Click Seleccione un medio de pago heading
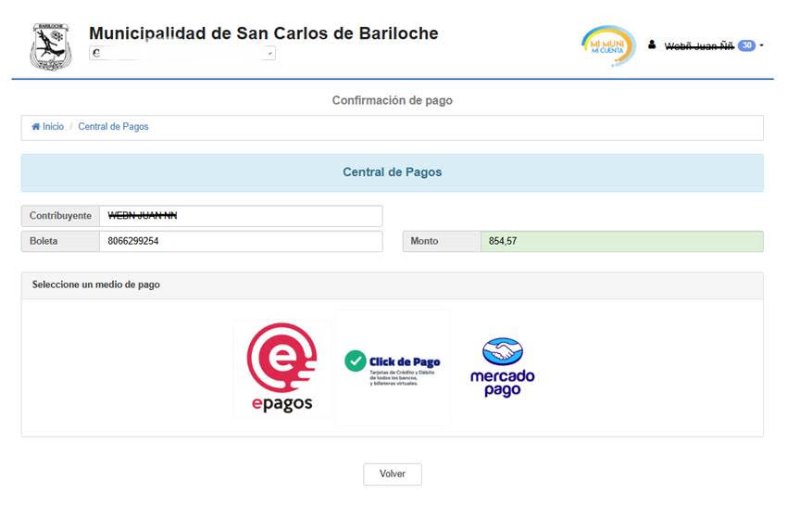800x506 pixels. [x=96, y=285]
